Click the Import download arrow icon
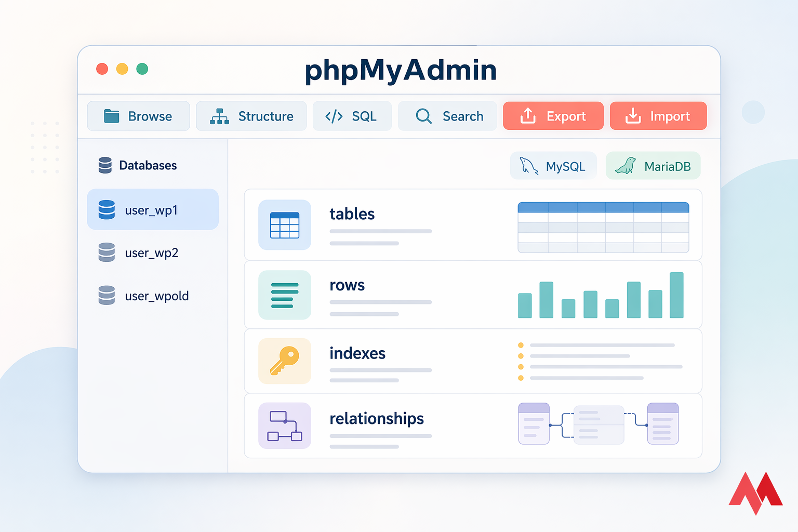 point(633,115)
